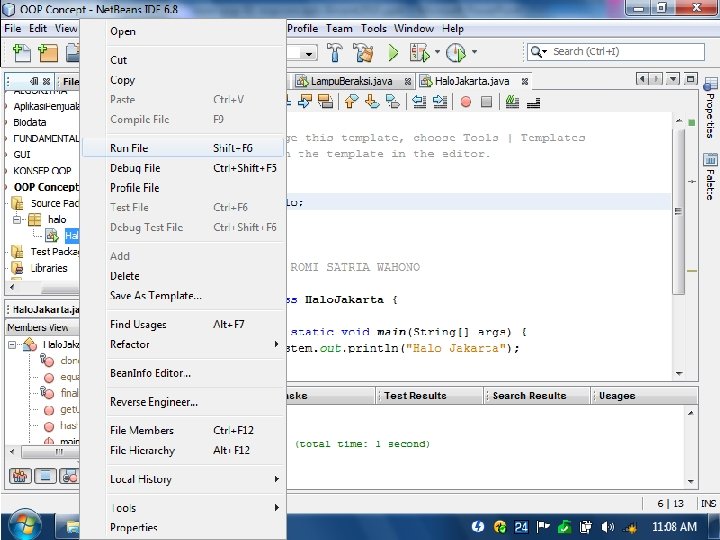Collapse the halo package node
Image resolution: width=720 pixels, height=540 pixels.
[x=17, y=219]
